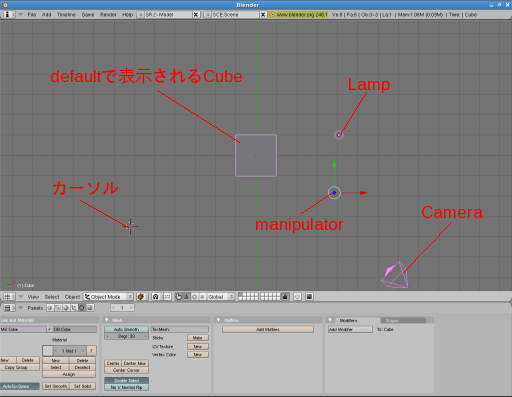
Task: Open the Editing panels context icon
Action: (x=82, y=308)
